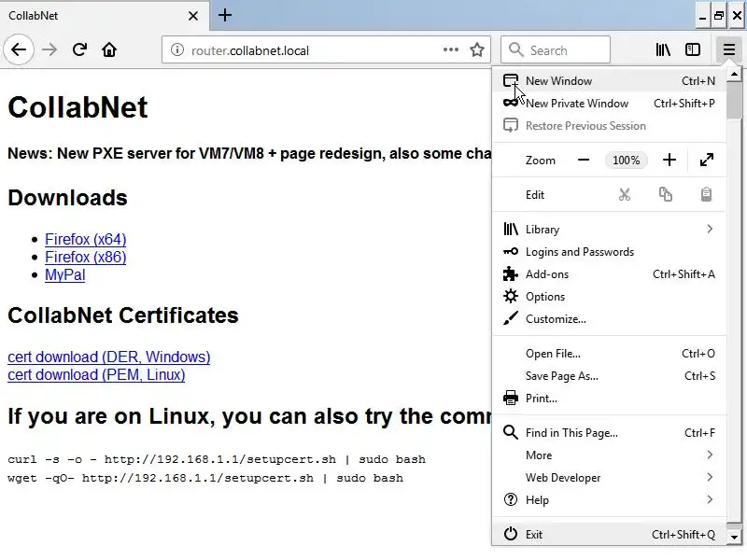Viewport: 747px width, 560px height.
Task: Choose Restore Previous Session
Action: (x=610, y=126)
